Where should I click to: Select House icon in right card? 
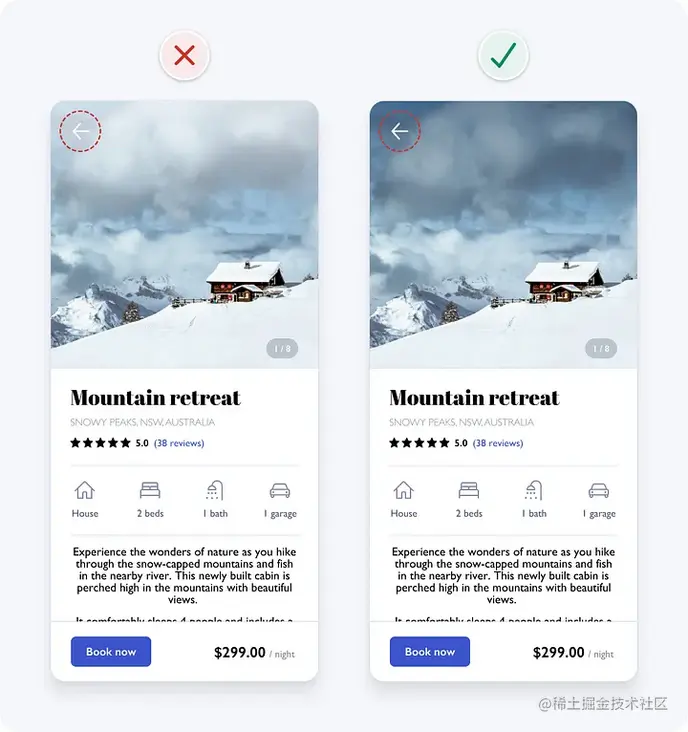tap(404, 490)
